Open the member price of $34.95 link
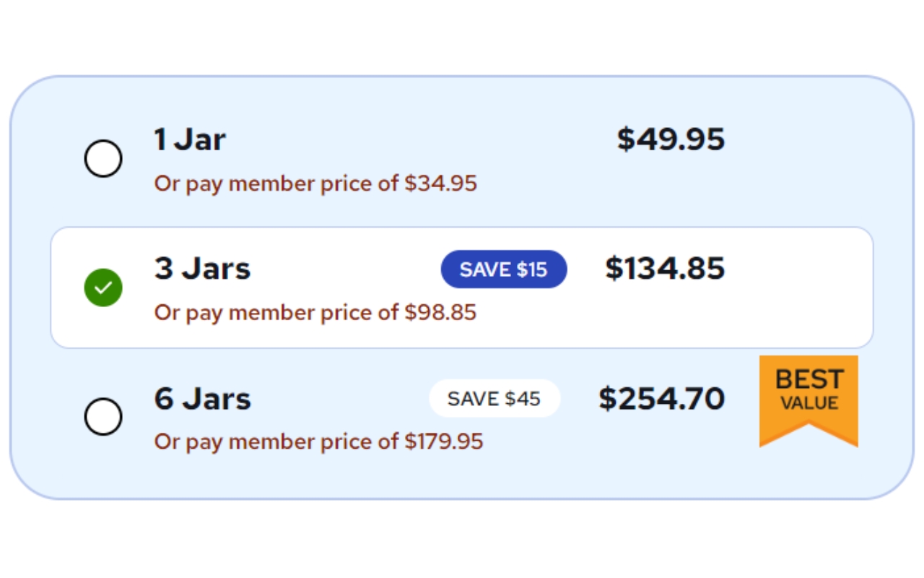Image resolution: width=924 pixels, height=578 pixels. coord(315,184)
